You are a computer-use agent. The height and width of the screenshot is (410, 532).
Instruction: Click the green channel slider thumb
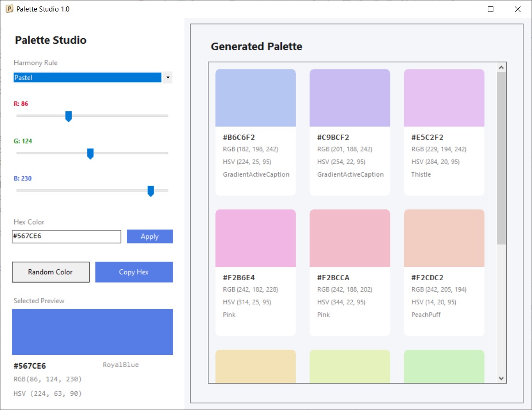(x=90, y=153)
